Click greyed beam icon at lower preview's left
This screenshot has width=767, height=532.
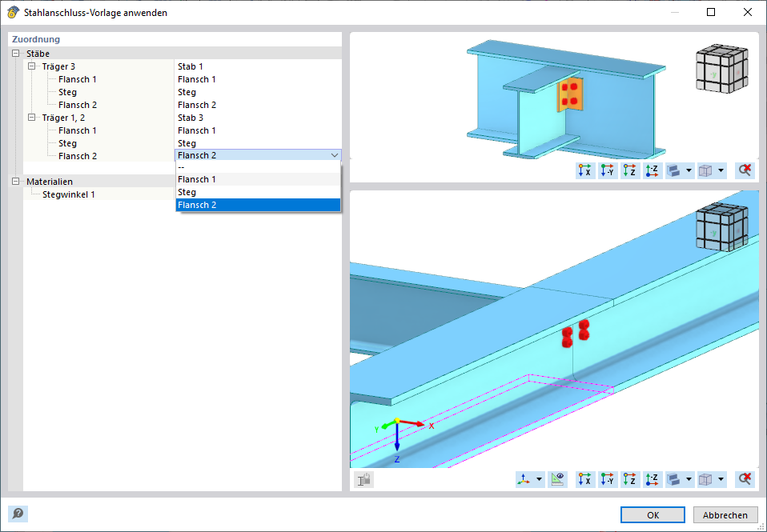pos(364,479)
